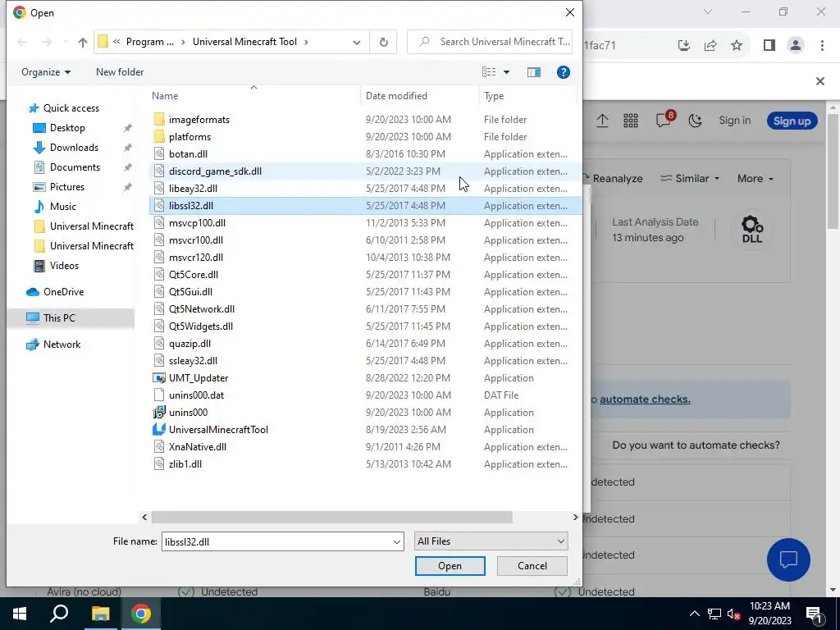Toggle dark mode moon icon in Chrome page

pyautogui.click(x=695, y=121)
